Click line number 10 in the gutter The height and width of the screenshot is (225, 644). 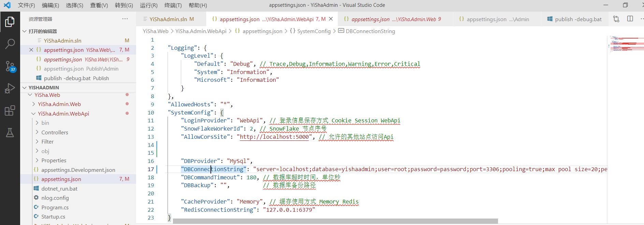151,112
